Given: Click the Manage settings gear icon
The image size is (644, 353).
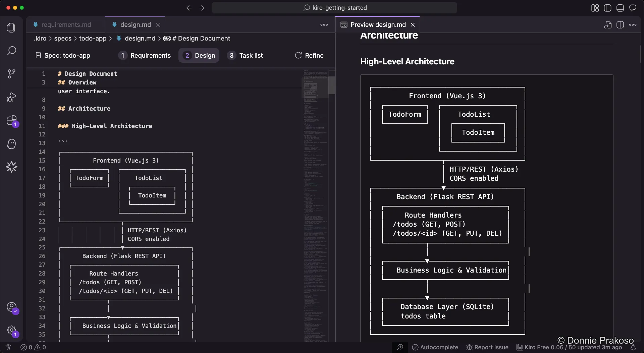Looking at the screenshot, I should (11, 330).
